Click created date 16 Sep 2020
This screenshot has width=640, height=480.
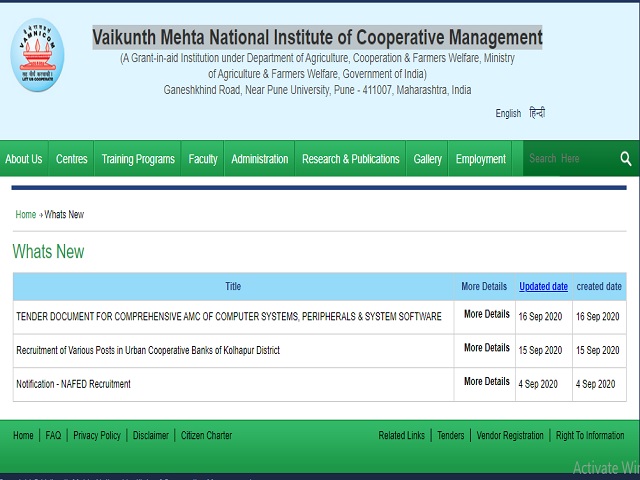pos(598,317)
